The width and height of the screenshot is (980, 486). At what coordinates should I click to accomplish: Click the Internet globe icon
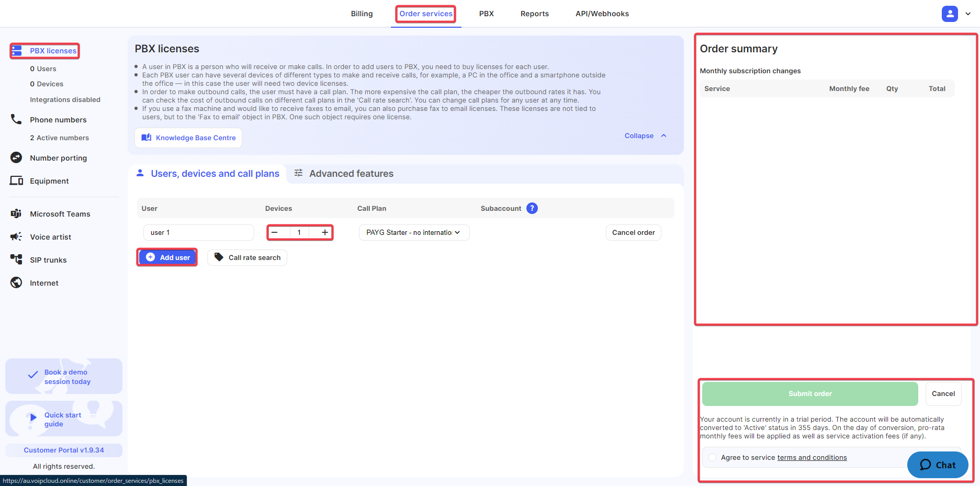click(16, 282)
